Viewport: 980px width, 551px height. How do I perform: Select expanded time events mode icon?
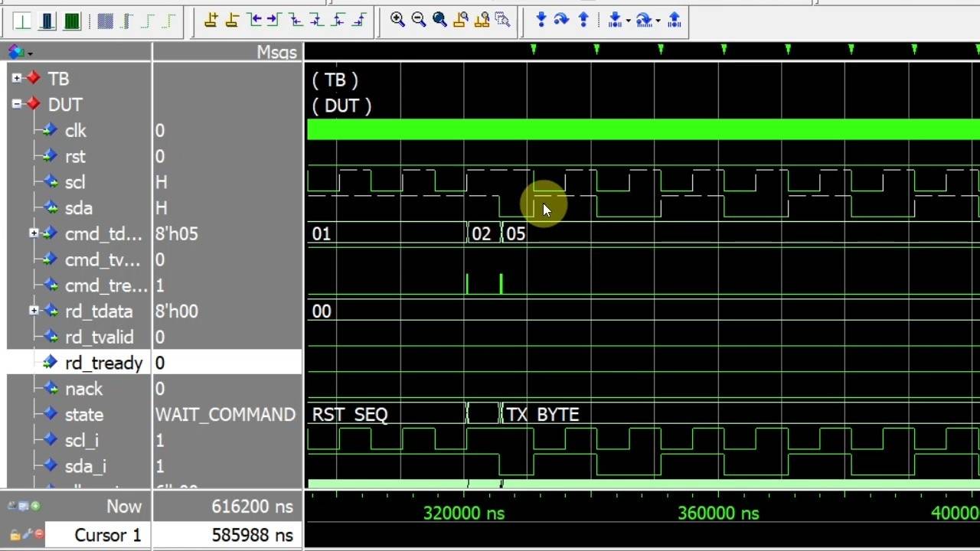(71, 21)
